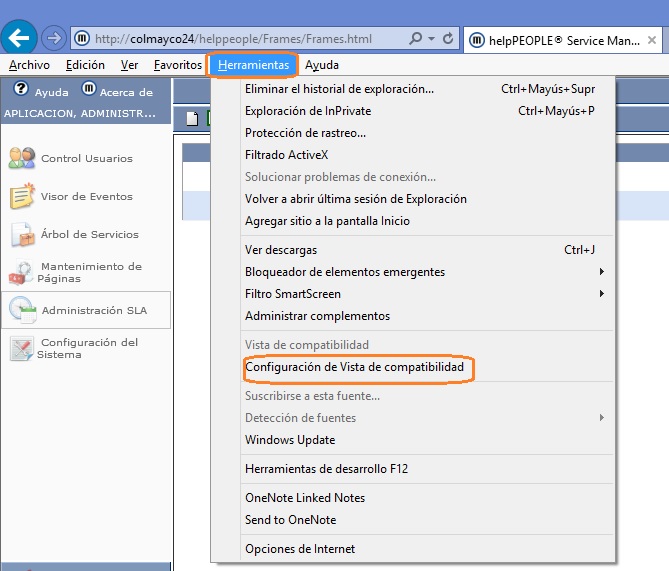Close the helpPEOPLE Service Manager tab
This screenshot has height=571, width=669.
[x=652, y=40]
